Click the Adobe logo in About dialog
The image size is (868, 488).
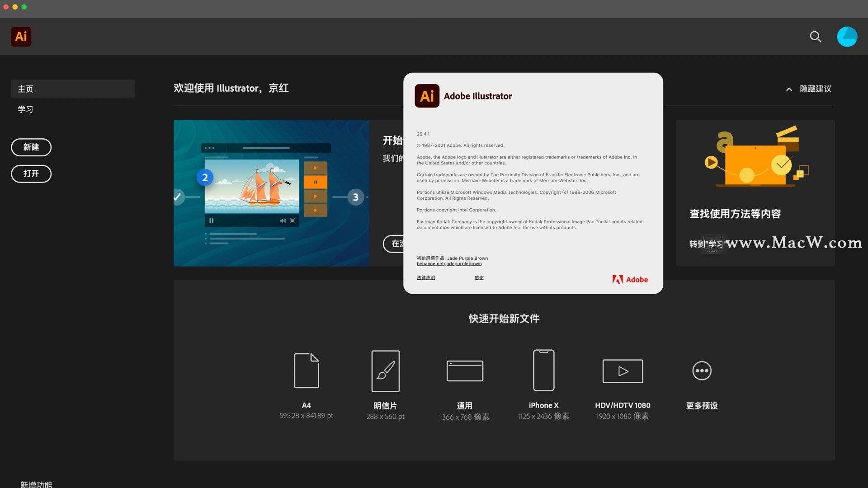point(630,280)
